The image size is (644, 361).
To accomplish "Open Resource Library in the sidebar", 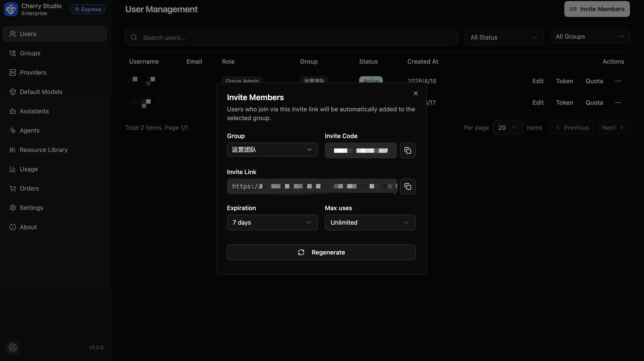I will (54, 150).
